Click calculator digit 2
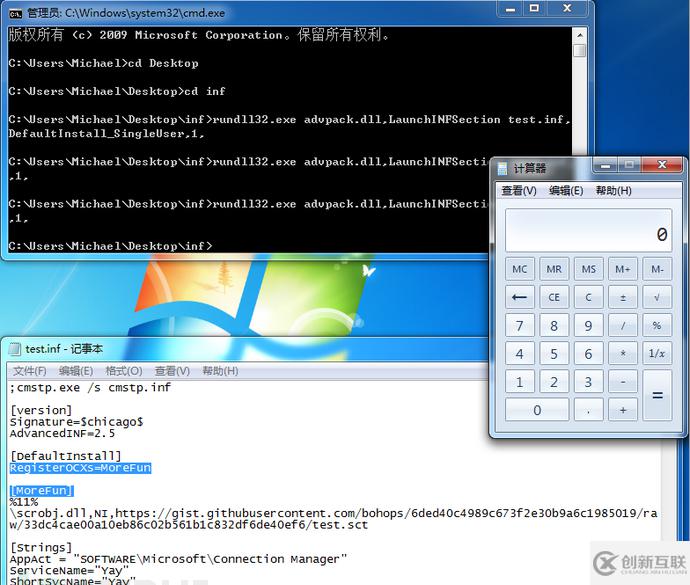The width and height of the screenshot is (690, 585). click(554, 382)
